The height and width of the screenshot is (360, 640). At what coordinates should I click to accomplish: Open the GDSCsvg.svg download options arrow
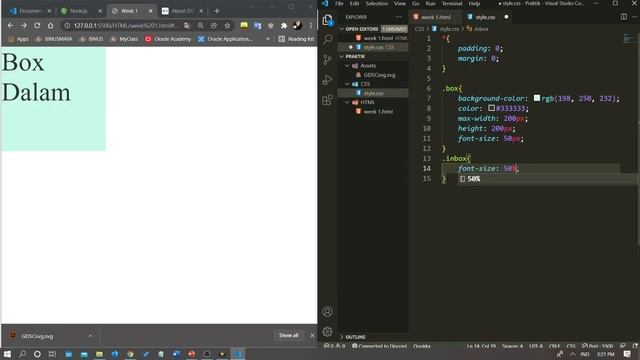90,336
